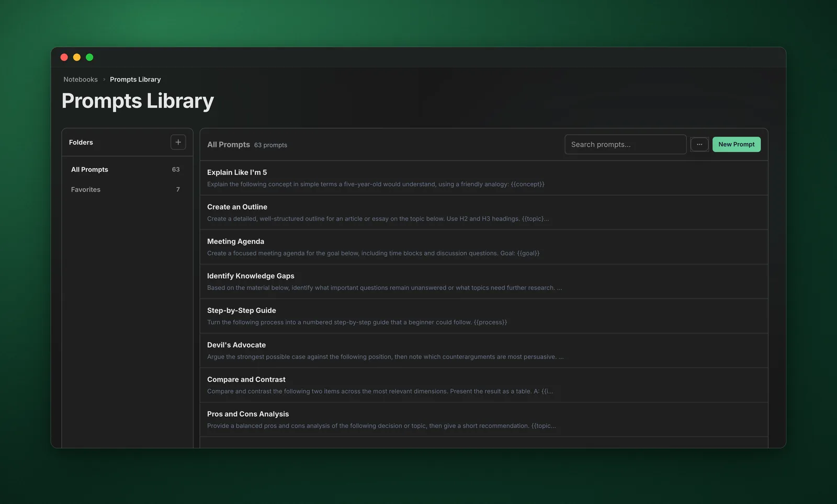
Task: Open the three-dot more options menu
Action: (699, 144)
